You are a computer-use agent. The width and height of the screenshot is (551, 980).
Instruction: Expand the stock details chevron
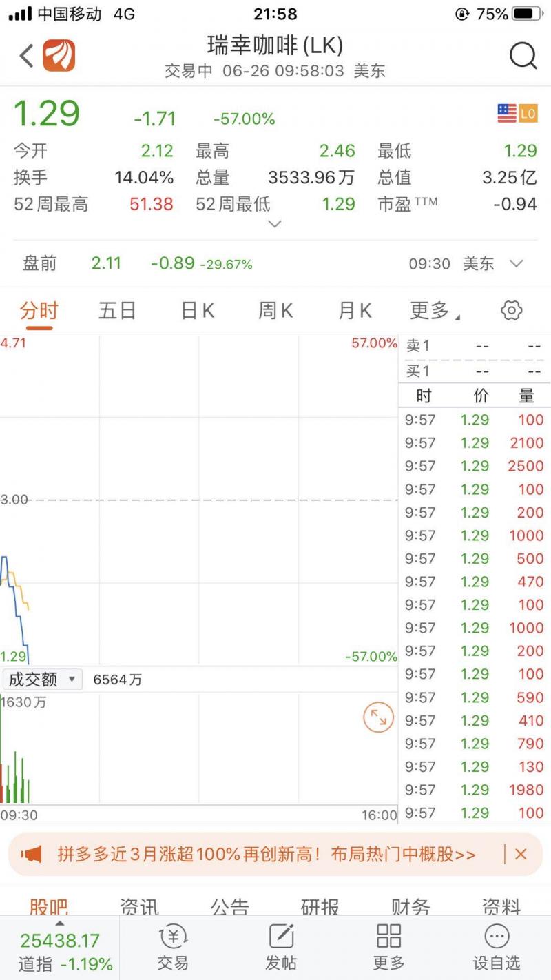[275, 224]
